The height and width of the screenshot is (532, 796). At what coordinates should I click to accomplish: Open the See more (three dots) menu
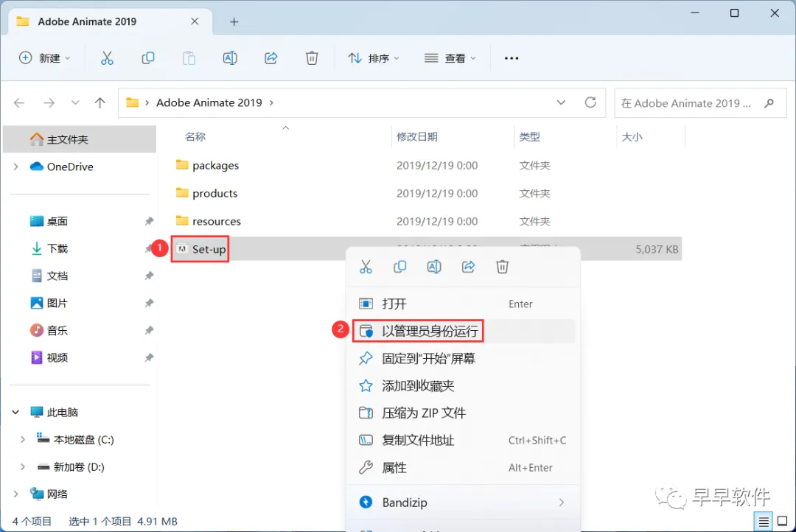click(x=512, y=58)
